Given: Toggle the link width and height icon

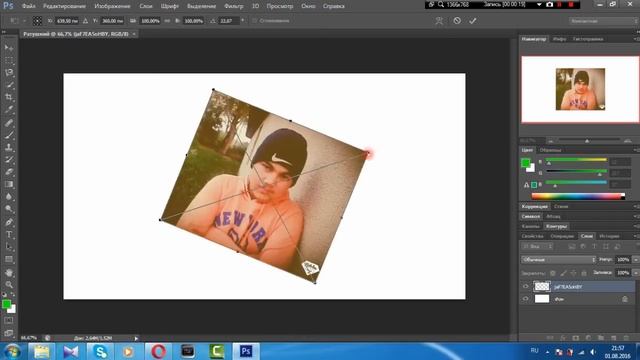Looking at the screenshot, I should 167,20.
